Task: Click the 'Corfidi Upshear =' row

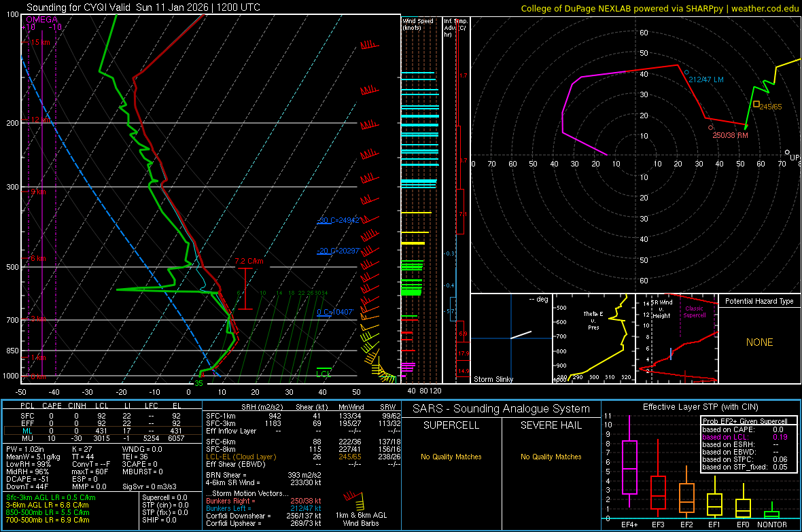Action: click(264, 522)
